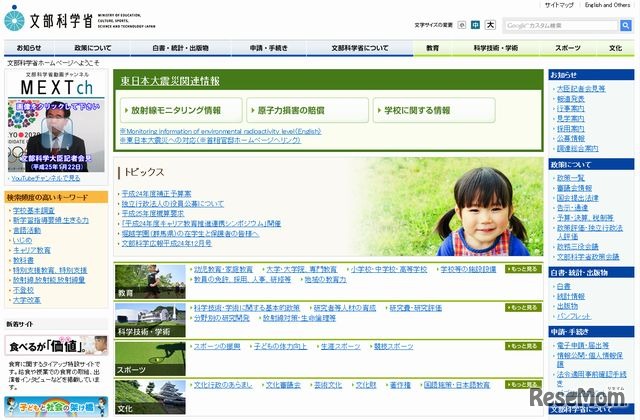
Task: Open the 政策について navigation tab
Action: click(x=93, y=47)
